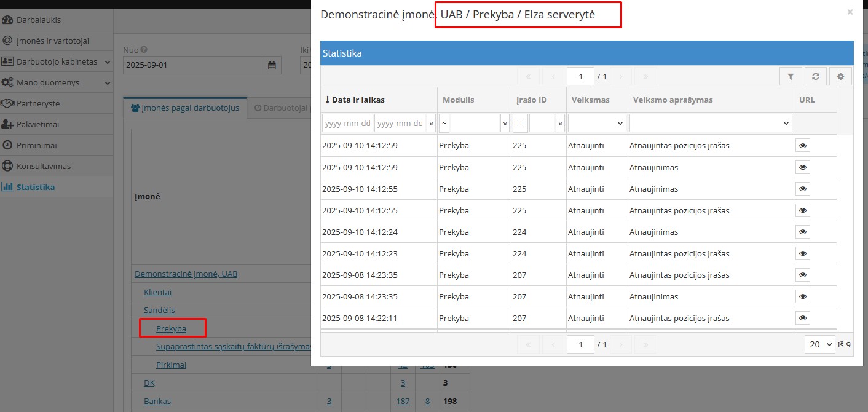868x412 pixels.
Task: Click eye icon for 14:22:11 row
Action: click(802, 318)
